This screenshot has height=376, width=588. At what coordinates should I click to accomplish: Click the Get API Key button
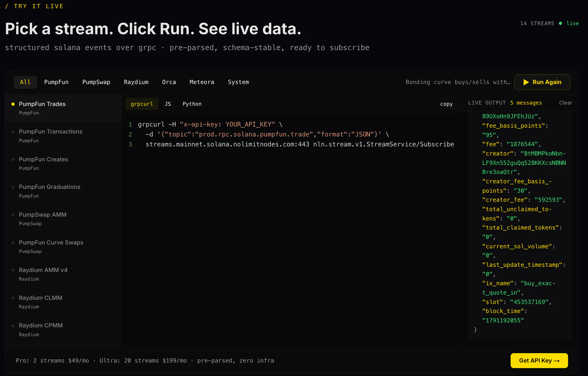[x=539, y=360]
